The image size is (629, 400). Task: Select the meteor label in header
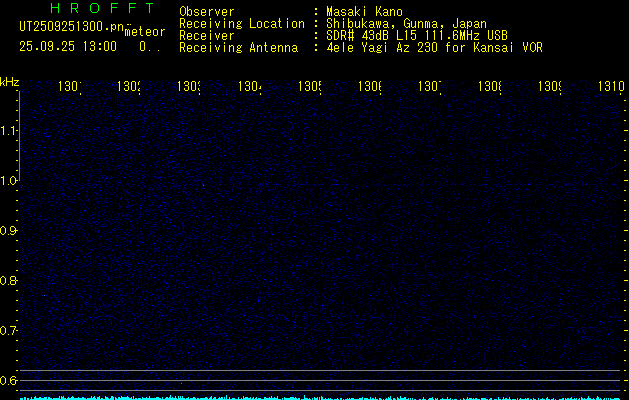click(145, 32)
